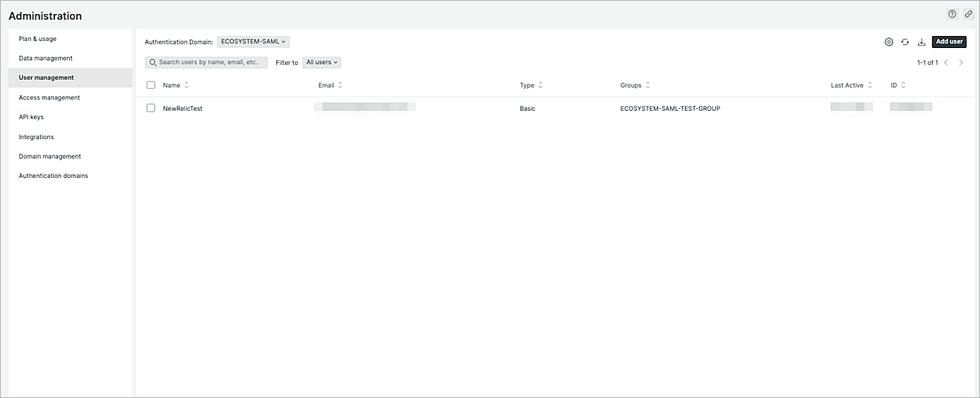The width and height of the screenshot is (980, 398).
Task: Open the NewRelicTest user name
Action: pos(183,109)
